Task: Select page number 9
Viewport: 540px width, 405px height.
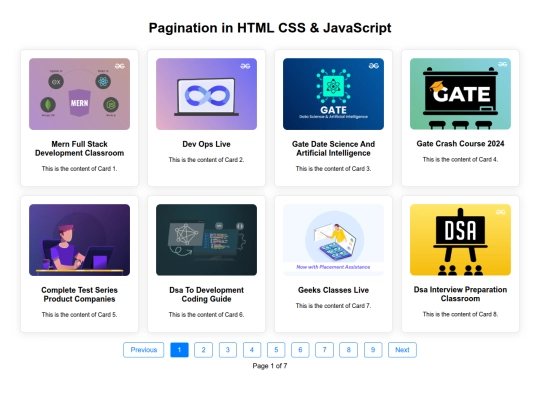Action: [x=373, y=350]
